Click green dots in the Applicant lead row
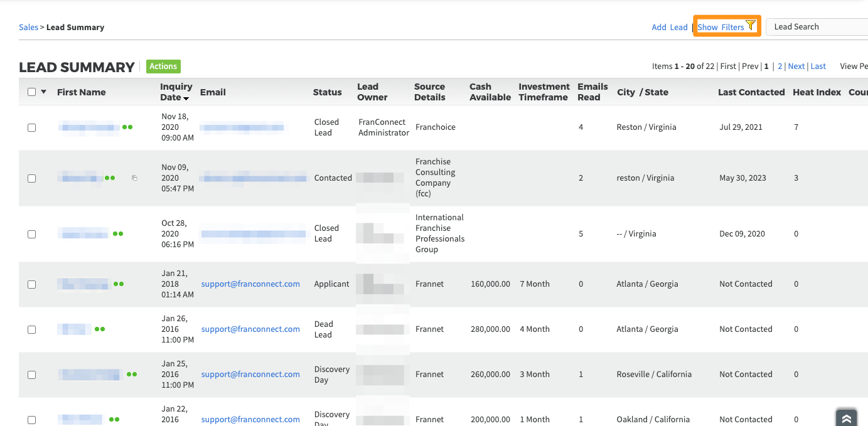Viewport: 868px width, 426px height. [119, 284]
